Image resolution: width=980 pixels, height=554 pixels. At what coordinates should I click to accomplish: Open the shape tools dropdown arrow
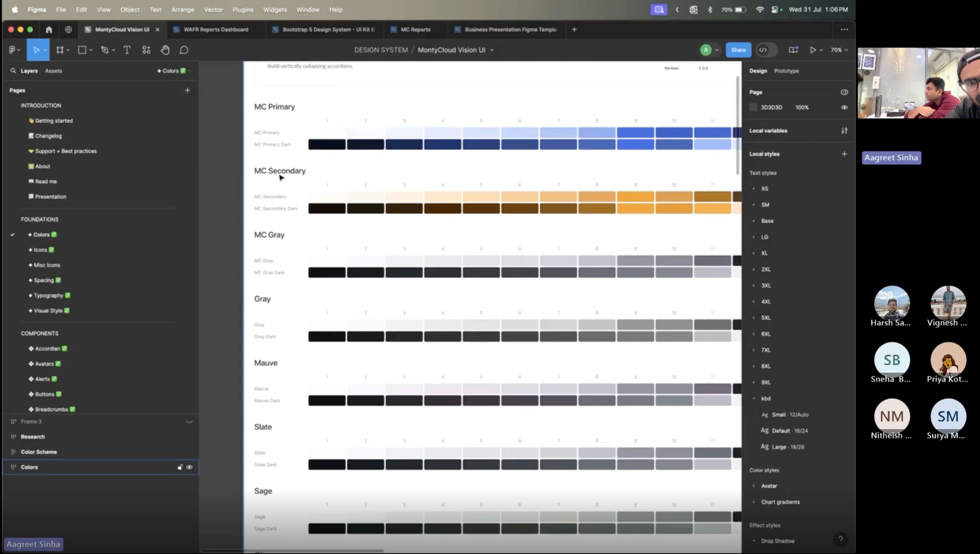[x=91, y=50]
